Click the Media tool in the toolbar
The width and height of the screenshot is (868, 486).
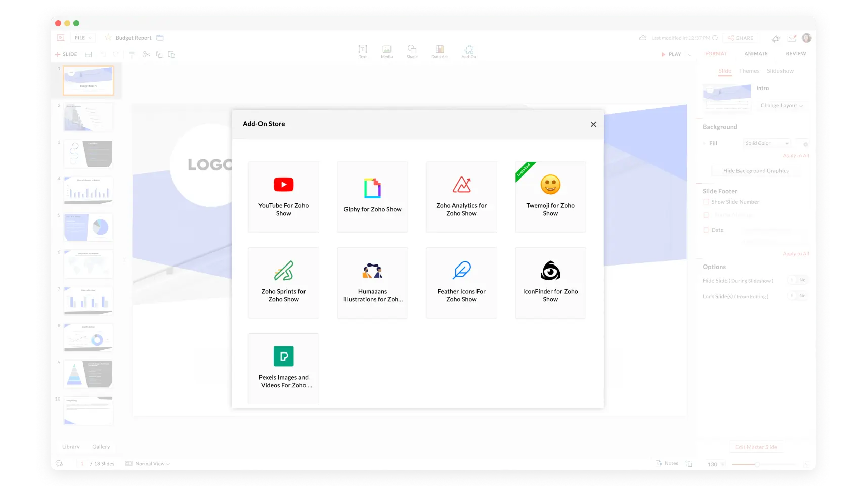pos(387,51)
